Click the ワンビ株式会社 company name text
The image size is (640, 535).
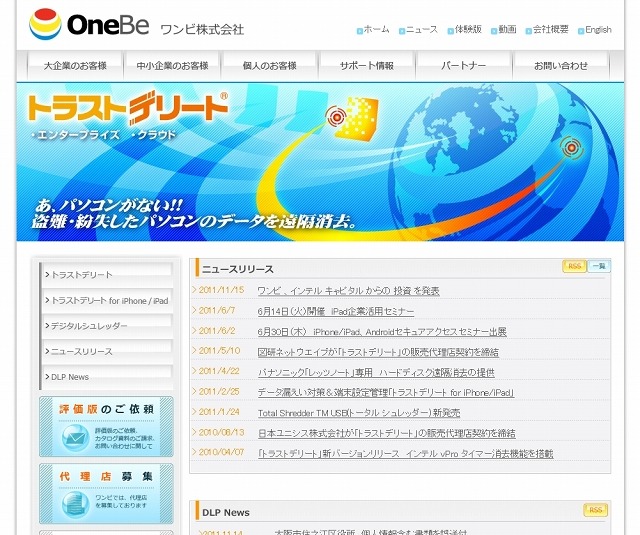tap(202, 29)
